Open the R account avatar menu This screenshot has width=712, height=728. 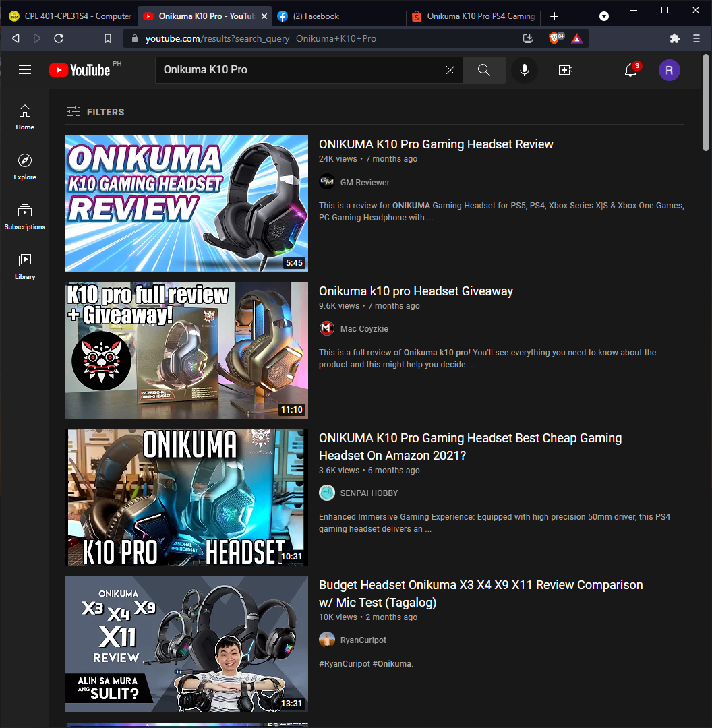click(670, 70)
